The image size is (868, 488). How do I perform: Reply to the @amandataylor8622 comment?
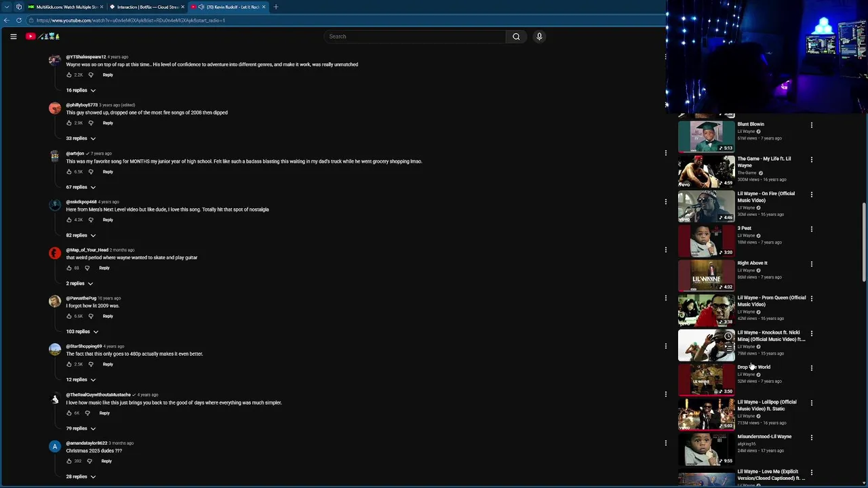[106, 461]
